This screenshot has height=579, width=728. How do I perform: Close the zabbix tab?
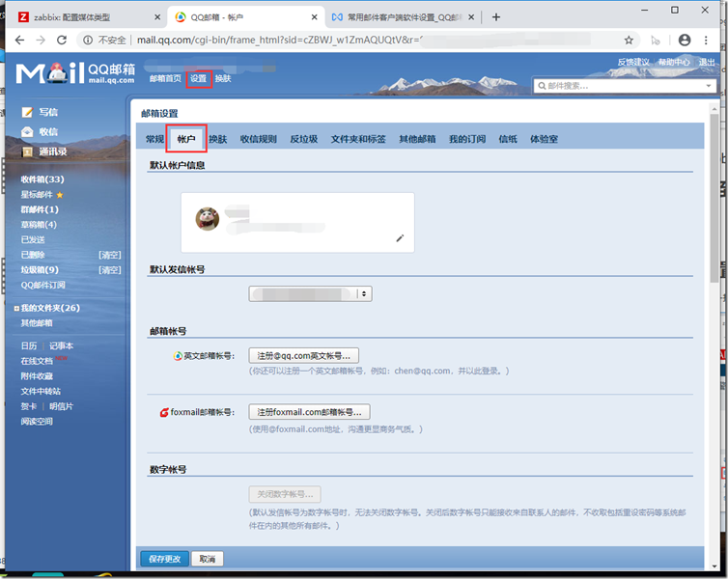pyautogui.click(x=157, y=17)
